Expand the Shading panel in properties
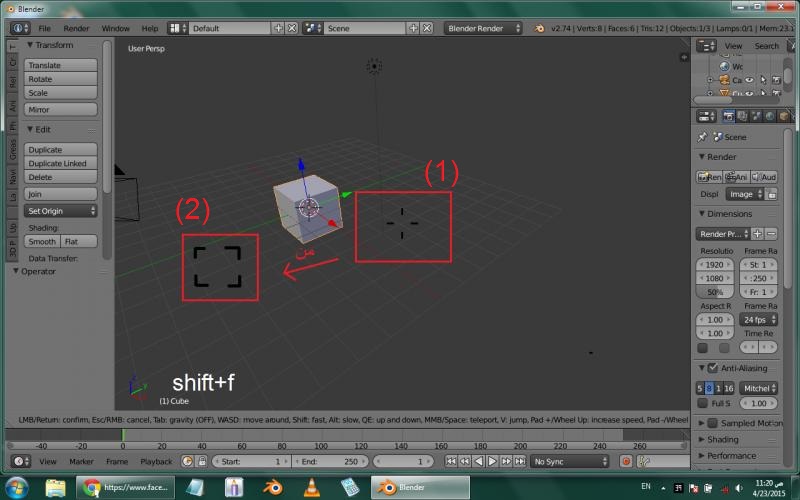Viewport: 800px width, 500px height. (702, 439)
